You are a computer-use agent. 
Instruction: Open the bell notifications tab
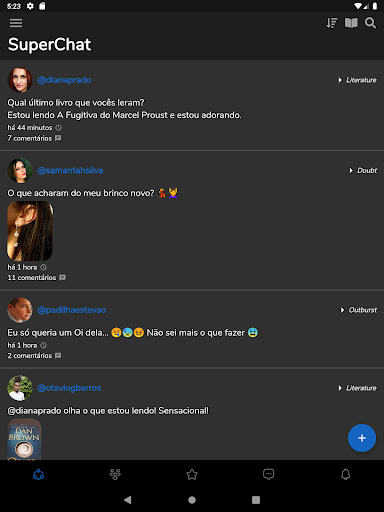tap(346, 474)
